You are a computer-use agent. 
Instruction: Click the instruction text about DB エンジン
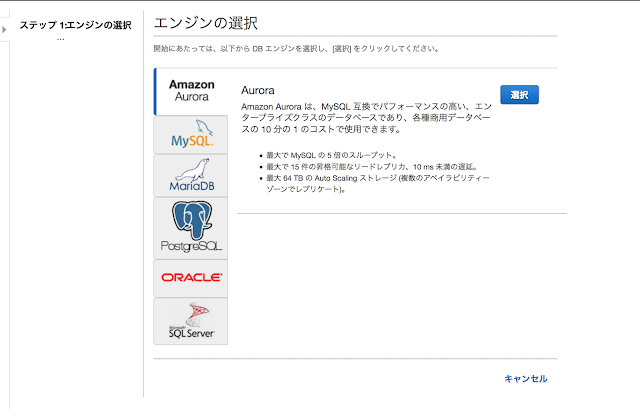[x=297, y=49]
